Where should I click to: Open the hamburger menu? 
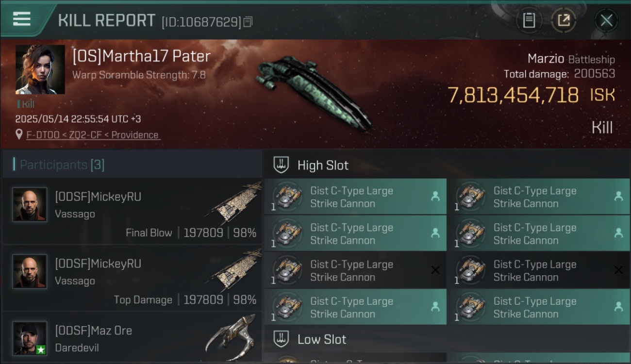click(x=22, y=19)
